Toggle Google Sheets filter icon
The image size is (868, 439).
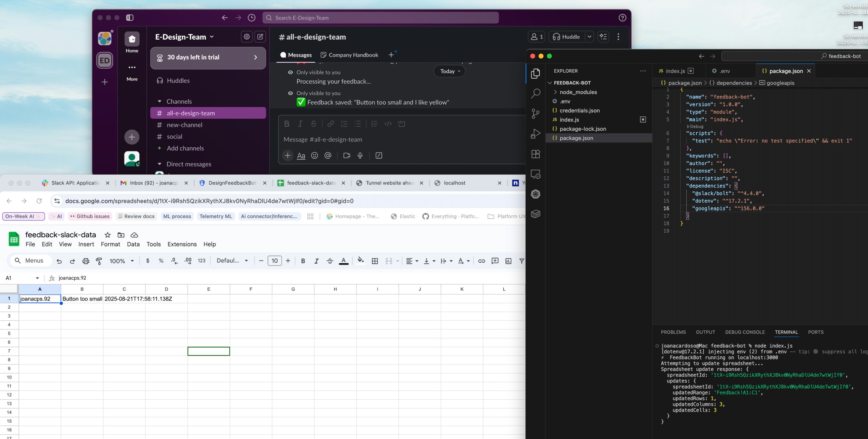pyautogui.click(x=522, y=261)
